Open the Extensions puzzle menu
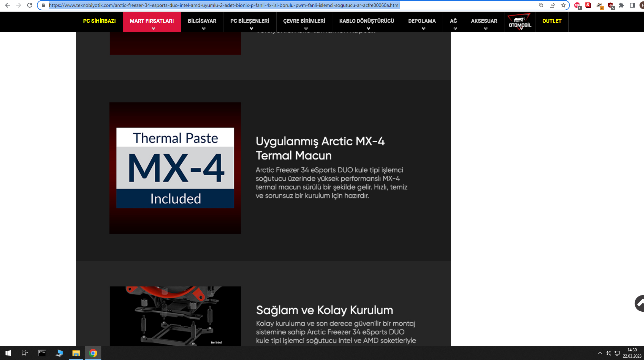This screenshot has height=360, width=644. [621, 5]
